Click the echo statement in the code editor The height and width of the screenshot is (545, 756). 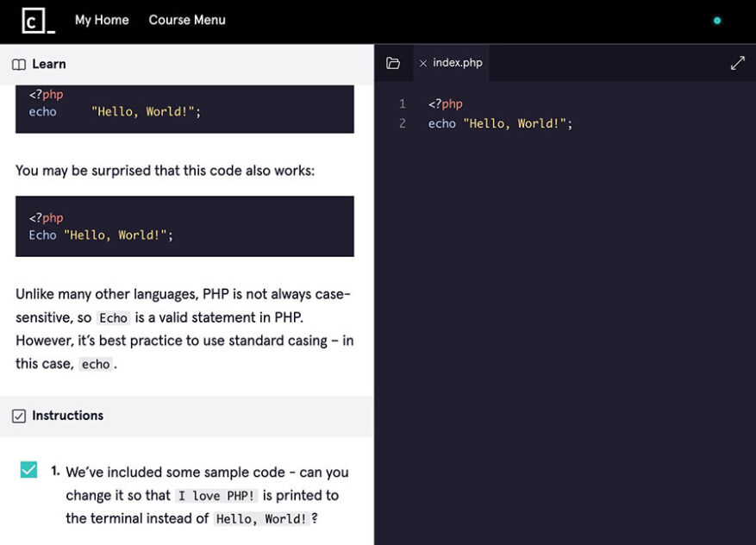441,123
